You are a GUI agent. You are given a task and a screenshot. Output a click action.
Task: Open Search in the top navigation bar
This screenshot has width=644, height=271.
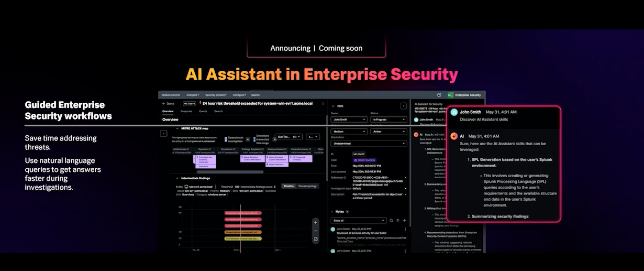255,95
